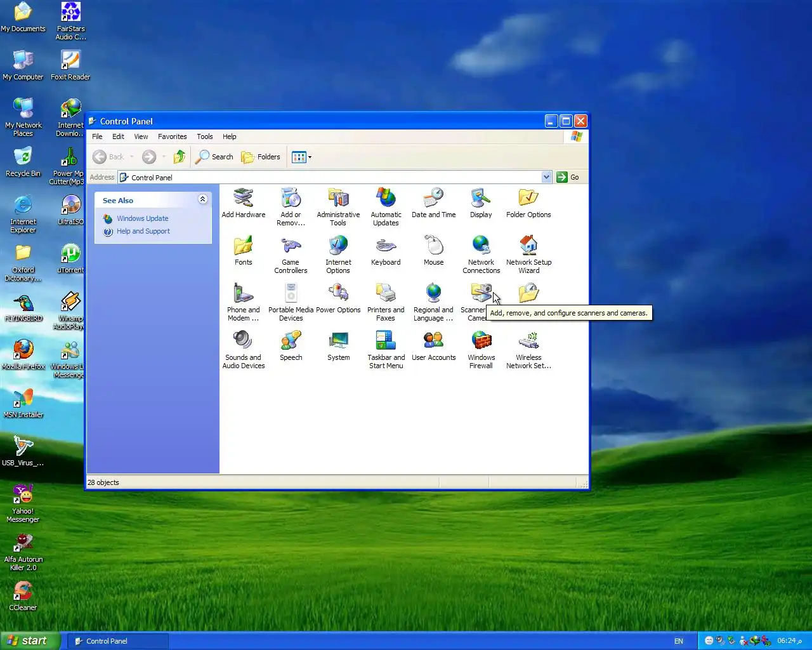The height and width of the screenshot is (650, 812).
Task: Open System properties icon
Action: tap(338, 346)
